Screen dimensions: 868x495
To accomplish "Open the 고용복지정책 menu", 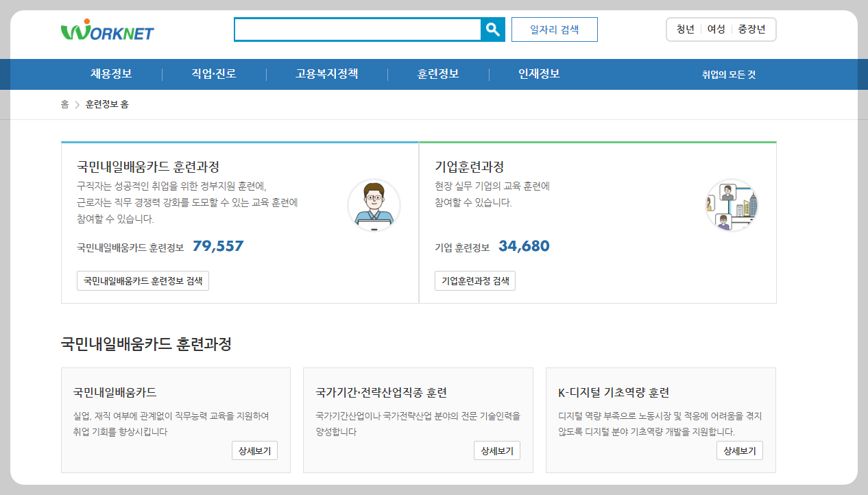I will 326,73.
